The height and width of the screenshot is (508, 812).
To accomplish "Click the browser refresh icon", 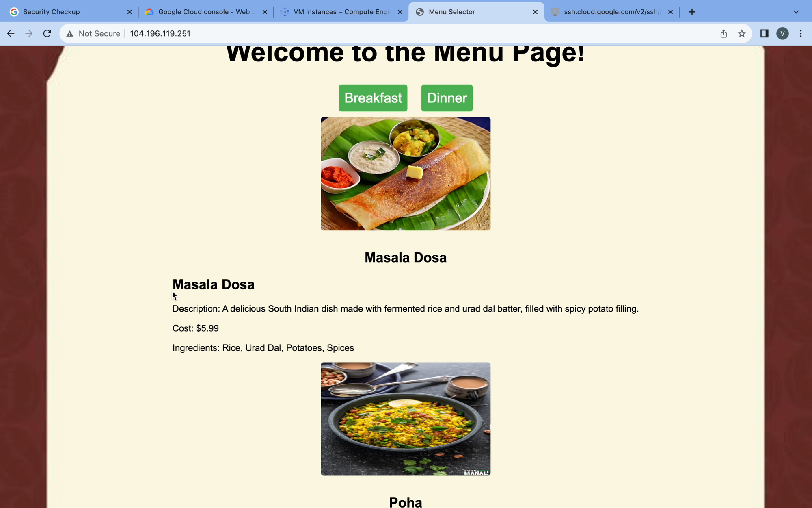I will [48, 33].
